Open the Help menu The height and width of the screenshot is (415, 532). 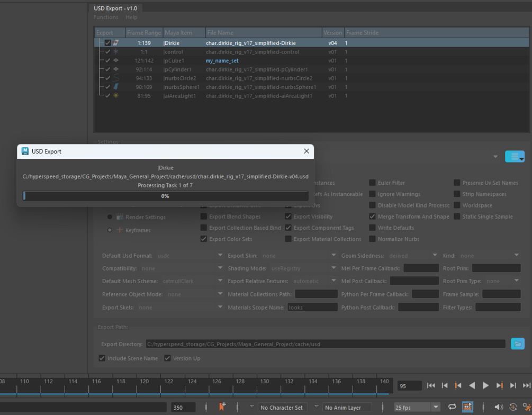[131, 17]
